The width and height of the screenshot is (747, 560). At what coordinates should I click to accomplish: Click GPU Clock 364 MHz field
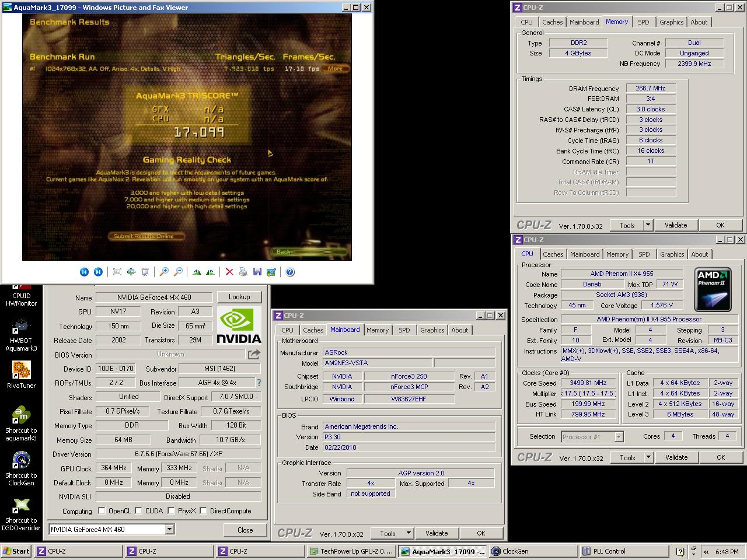click(114, 468)
